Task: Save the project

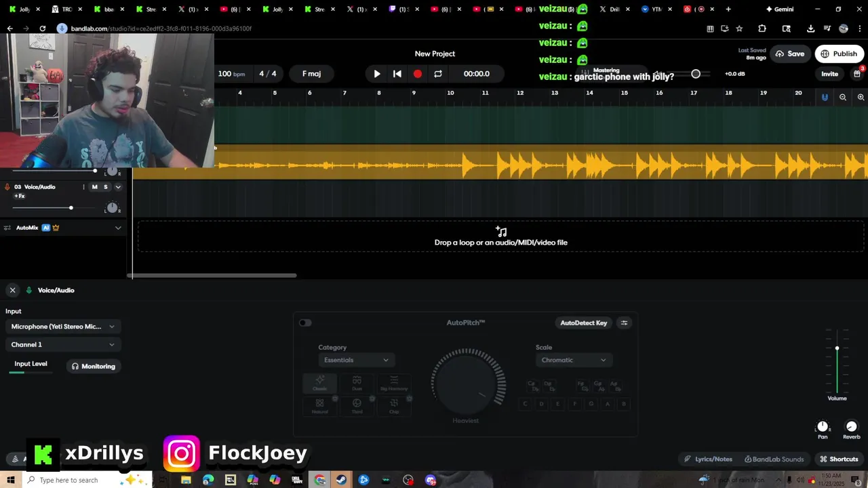Action: [790, 54]
